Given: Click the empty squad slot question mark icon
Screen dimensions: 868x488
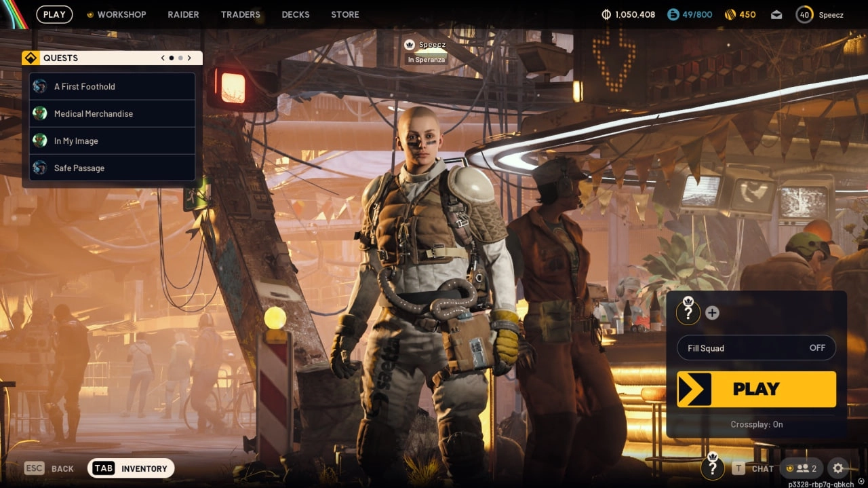Looking at the screenshot, I should [x=688, y=312].
